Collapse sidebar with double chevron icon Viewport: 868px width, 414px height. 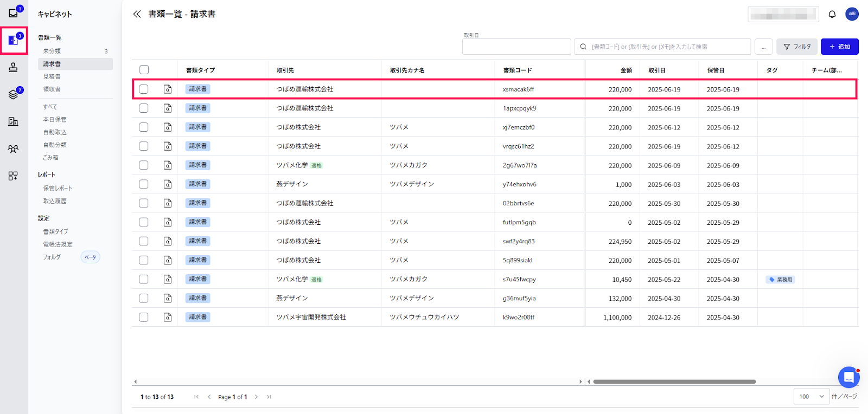(x=137, y=14)
